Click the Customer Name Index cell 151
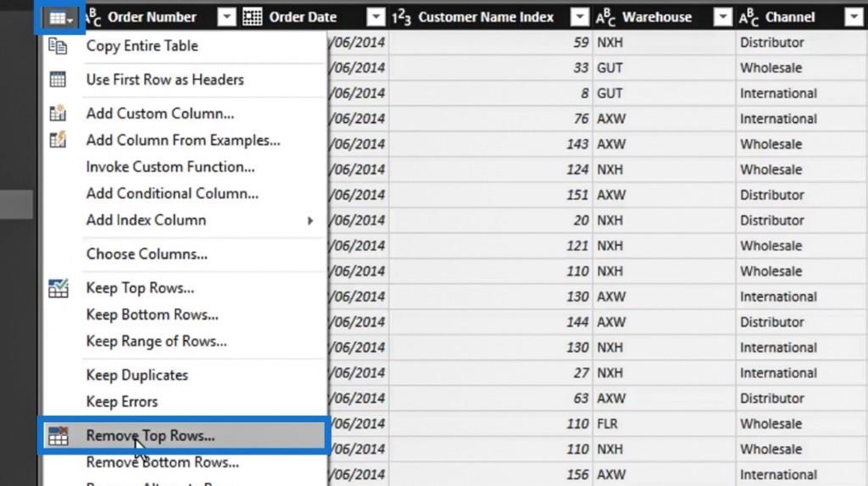868x486 pixels. (491, 195)
